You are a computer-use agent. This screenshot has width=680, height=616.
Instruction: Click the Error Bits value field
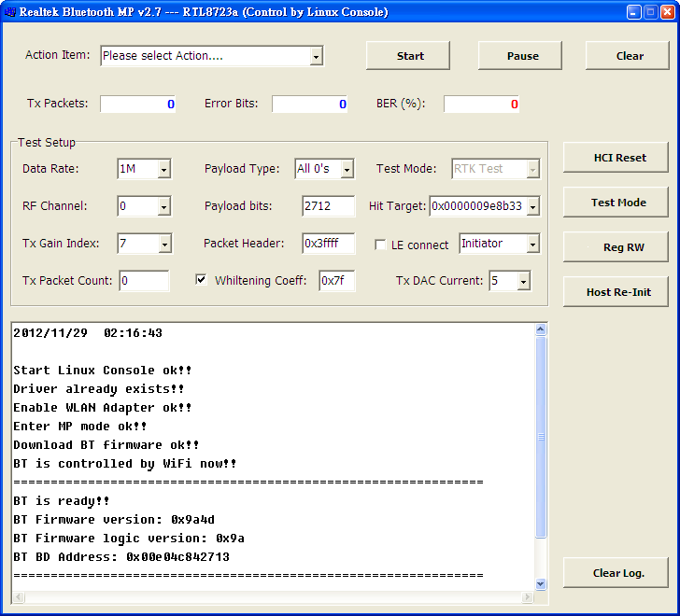[310, 104]
